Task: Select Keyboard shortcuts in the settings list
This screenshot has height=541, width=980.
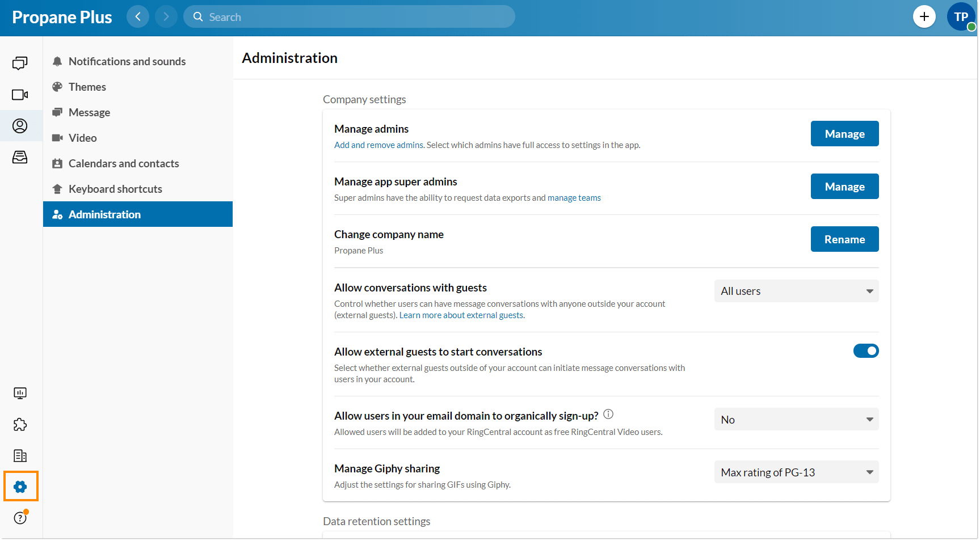Action: click(115, 188)
